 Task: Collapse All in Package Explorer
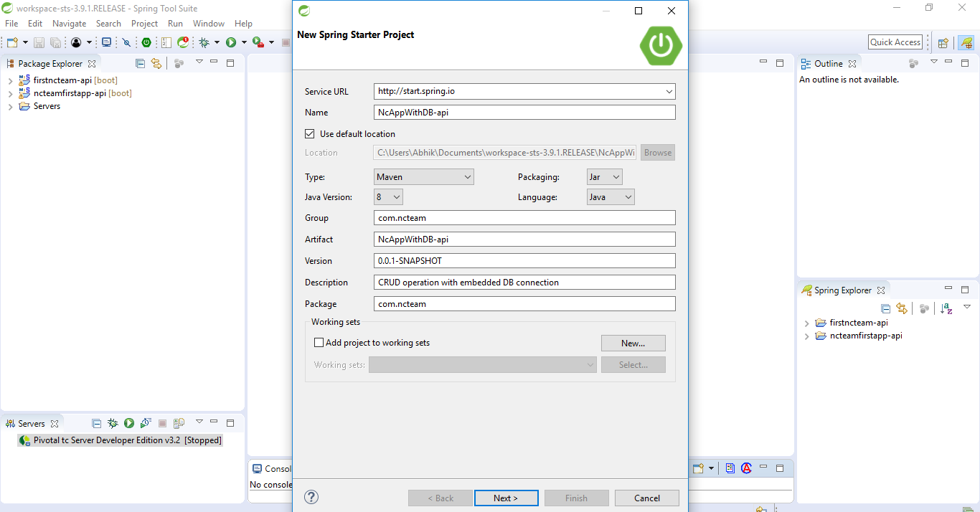click(x=140, y=63)
